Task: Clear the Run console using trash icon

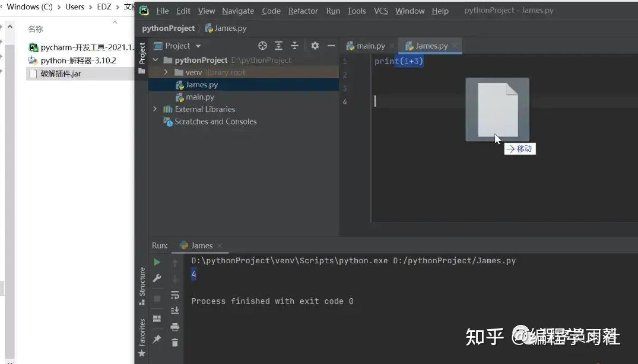Action: (x=174, y=343)
